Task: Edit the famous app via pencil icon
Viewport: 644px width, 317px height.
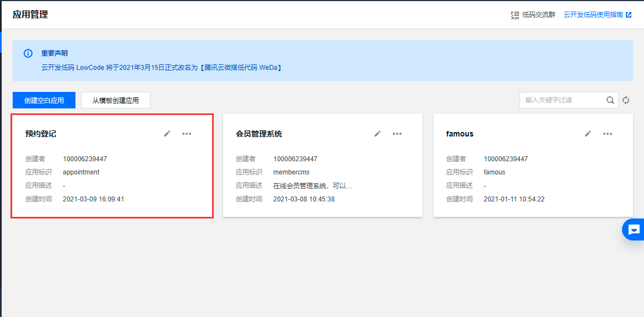Action: click(588, 134)
